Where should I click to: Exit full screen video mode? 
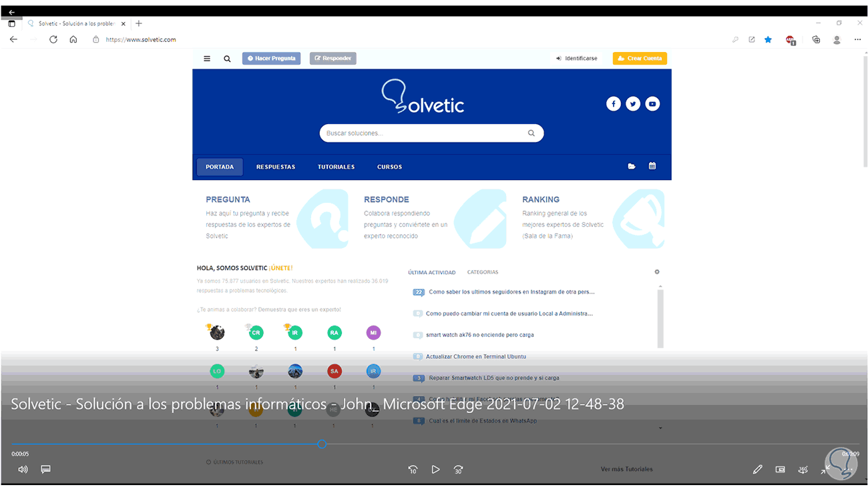[x=825, y=470]
